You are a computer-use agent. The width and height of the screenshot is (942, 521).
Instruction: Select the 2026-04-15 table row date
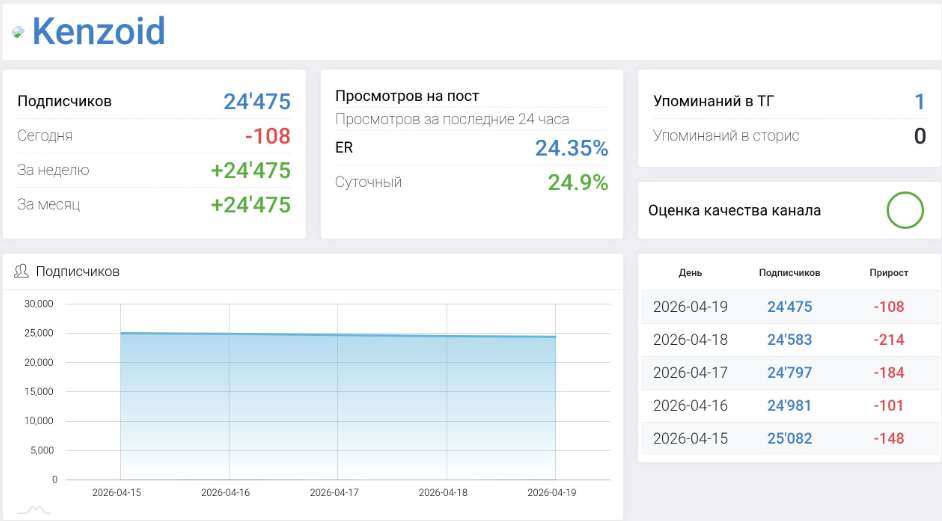pyautogui.click(x=690, y=439)
